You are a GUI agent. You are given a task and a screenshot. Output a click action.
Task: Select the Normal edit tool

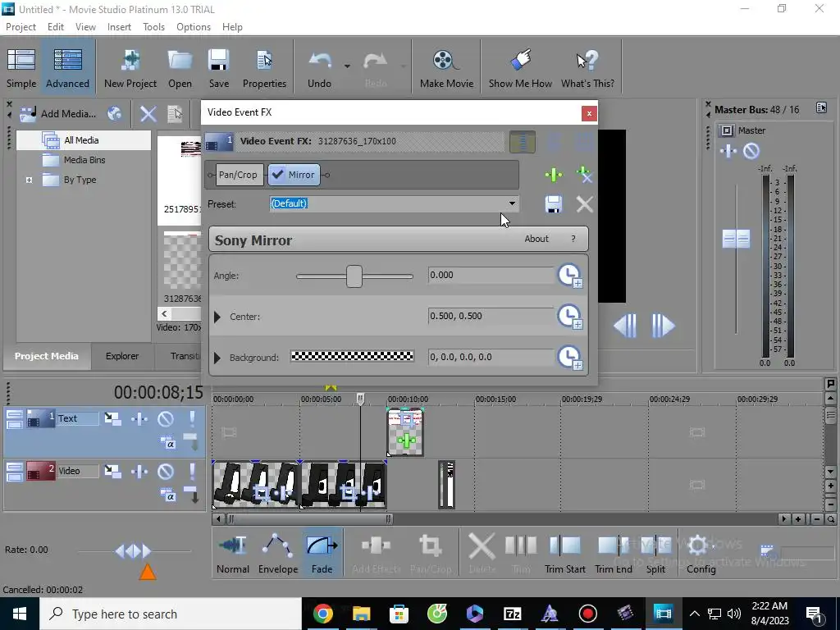[233, 553]
